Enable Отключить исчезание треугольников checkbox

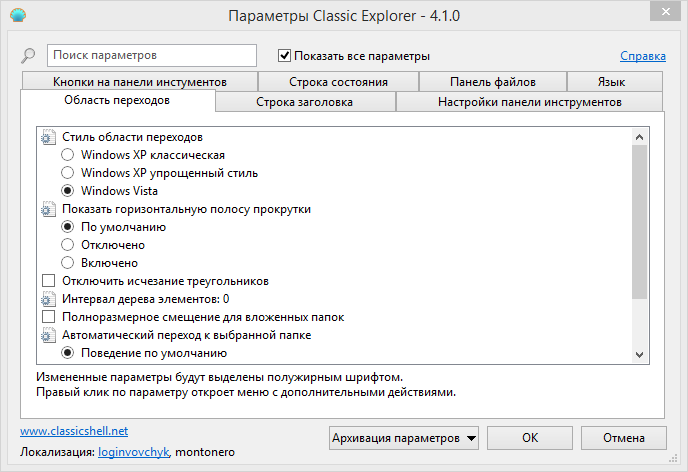pos(48,281)
